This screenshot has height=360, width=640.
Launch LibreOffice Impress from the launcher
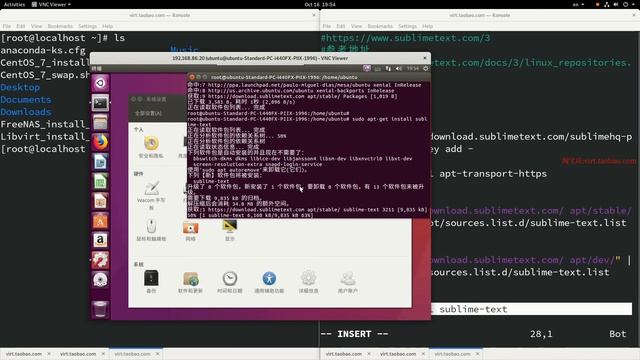point(100,201)
